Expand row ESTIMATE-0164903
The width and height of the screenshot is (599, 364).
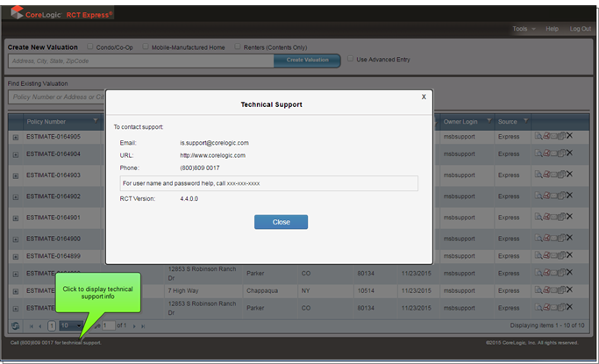[16, 175]
